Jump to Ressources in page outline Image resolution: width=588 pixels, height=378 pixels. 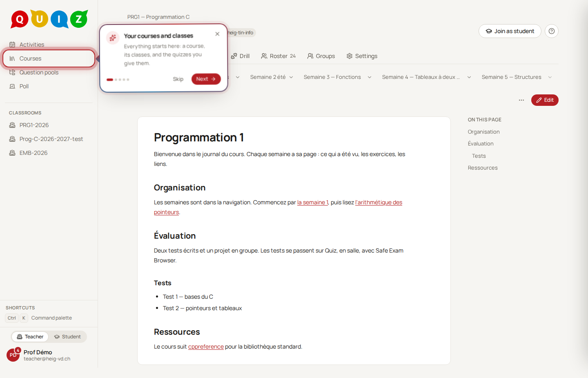click(x=483, y=168)
